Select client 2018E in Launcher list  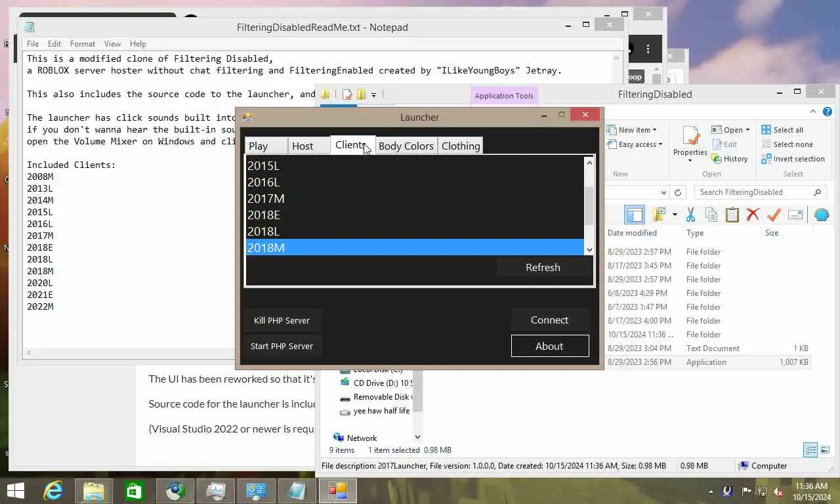tap(414, 215)
